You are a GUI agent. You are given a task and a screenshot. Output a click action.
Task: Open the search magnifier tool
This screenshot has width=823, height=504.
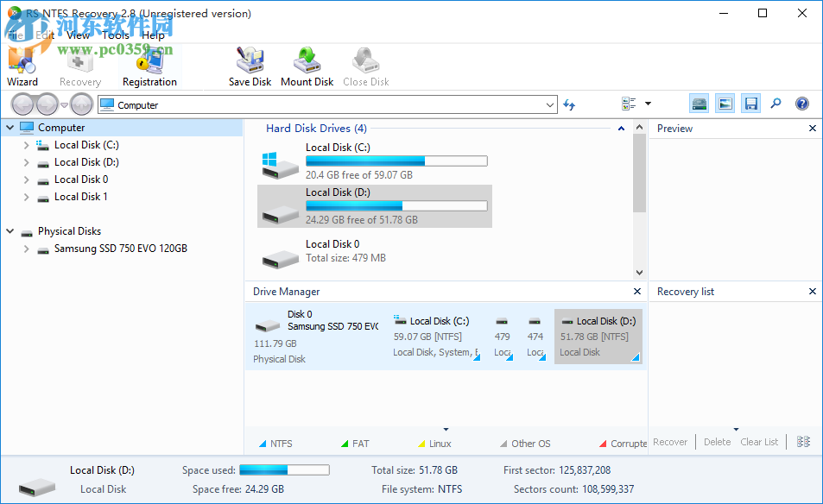[776, 103]
